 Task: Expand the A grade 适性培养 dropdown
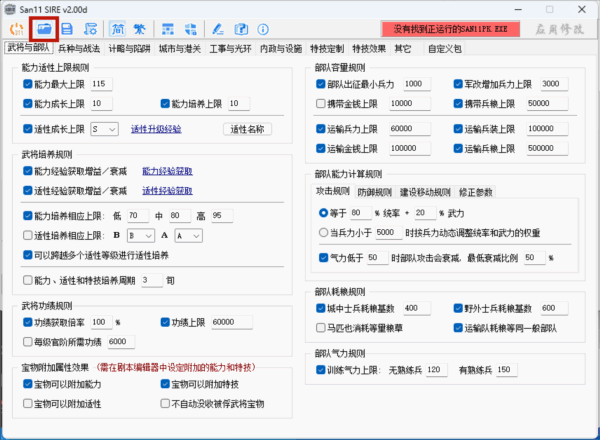click(188, 235)
